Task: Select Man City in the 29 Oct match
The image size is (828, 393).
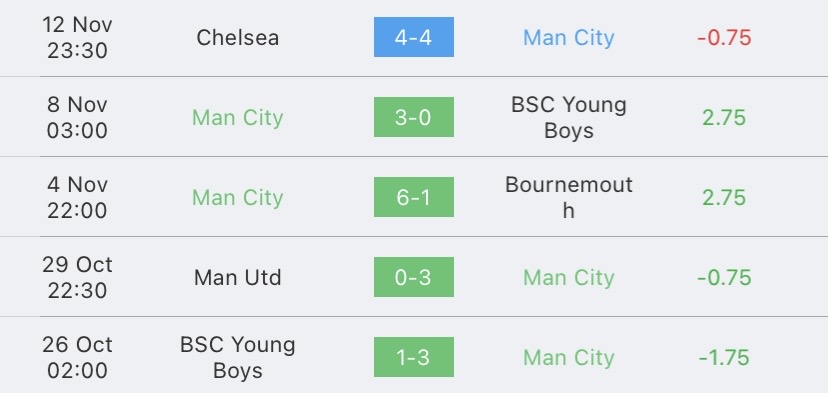Action: [569, 278]
